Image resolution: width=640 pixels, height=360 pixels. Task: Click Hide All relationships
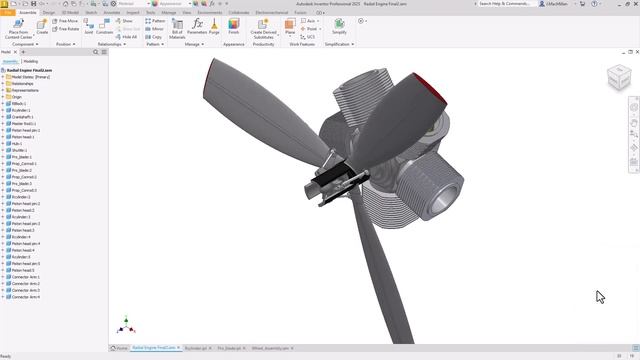126,37
